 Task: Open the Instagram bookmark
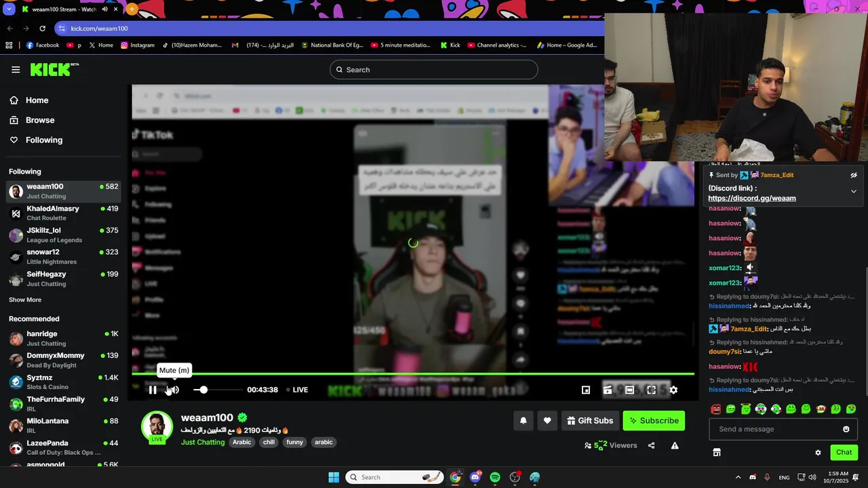click(138, 45)
